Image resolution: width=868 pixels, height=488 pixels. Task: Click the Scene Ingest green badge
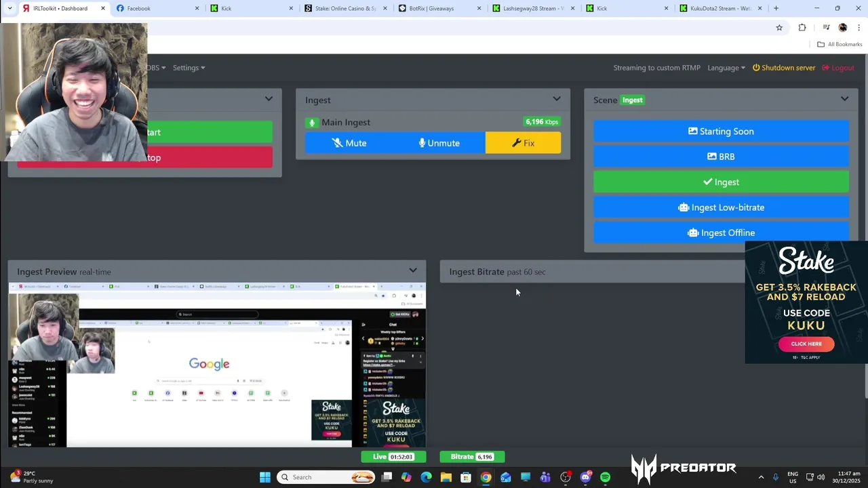[632, 100]
